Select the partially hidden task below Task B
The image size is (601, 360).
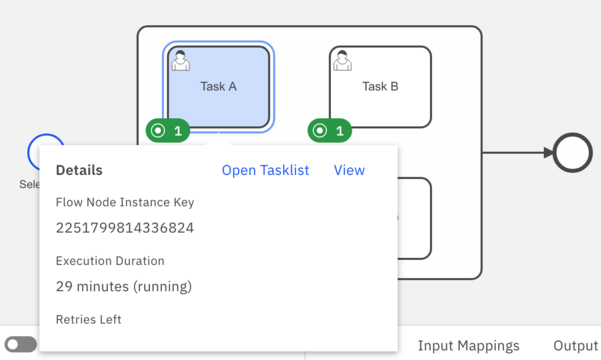(415, 219)
